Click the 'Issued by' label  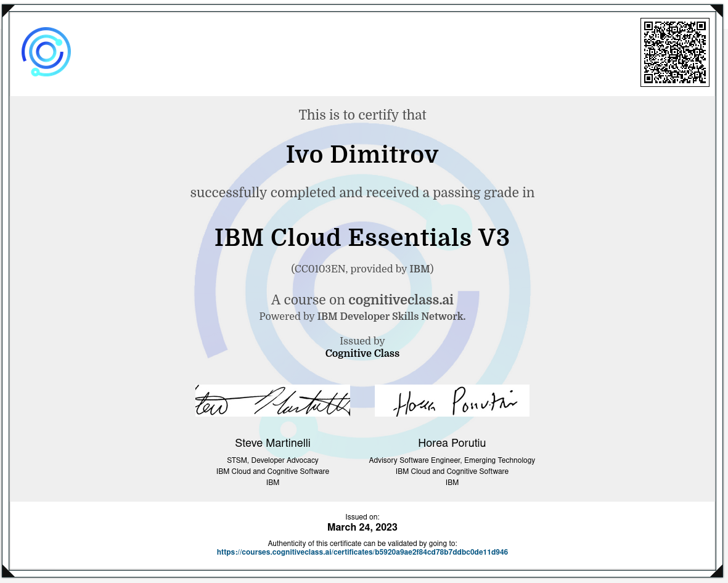(x=362, y=341)
